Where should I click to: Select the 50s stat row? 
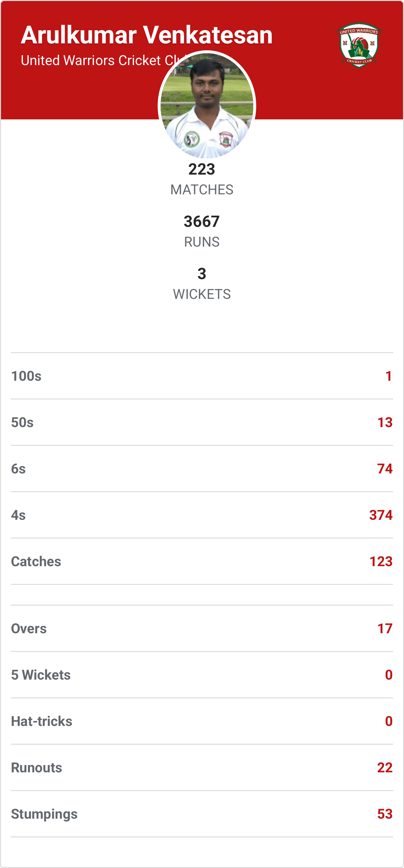[x=202, y=422]
